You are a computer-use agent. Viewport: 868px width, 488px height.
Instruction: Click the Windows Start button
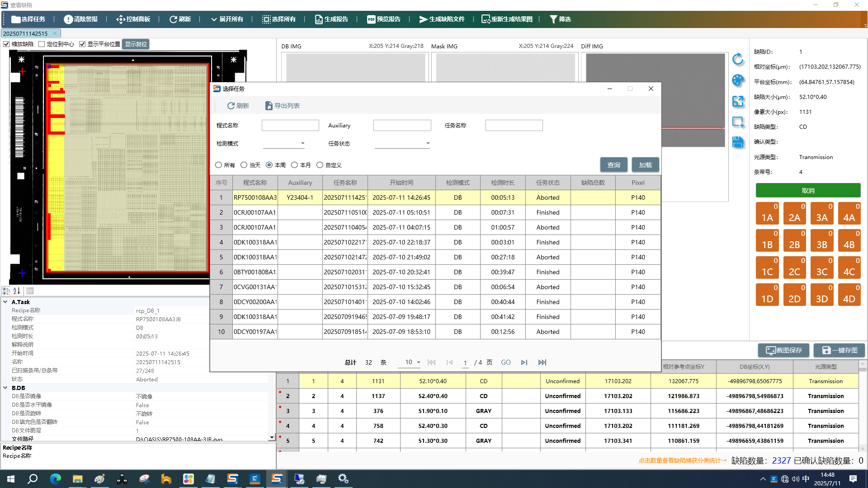coord(11,479)
